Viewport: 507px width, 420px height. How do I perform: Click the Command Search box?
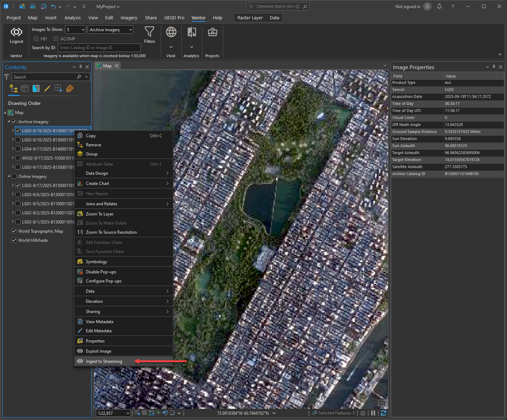coord(278,6)
